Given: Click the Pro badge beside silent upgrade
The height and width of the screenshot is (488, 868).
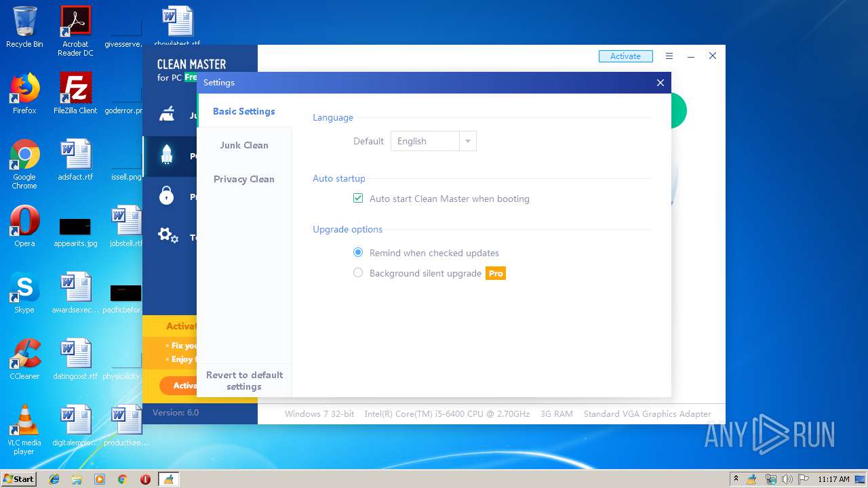Looking at the screenshot, I should 496,273.
